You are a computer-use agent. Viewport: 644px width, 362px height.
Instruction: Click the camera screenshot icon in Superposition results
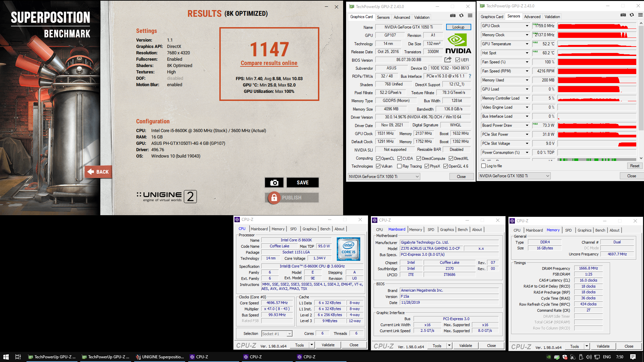click(x=274, y=183)
